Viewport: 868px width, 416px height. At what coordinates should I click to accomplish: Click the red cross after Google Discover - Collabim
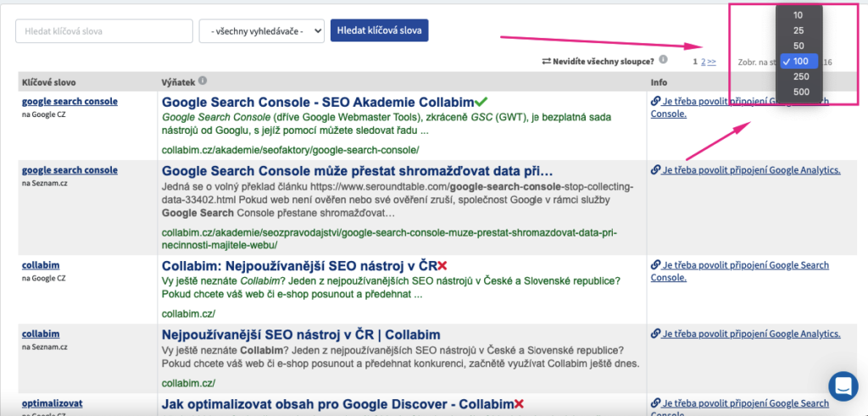click(x=519, y=404)
